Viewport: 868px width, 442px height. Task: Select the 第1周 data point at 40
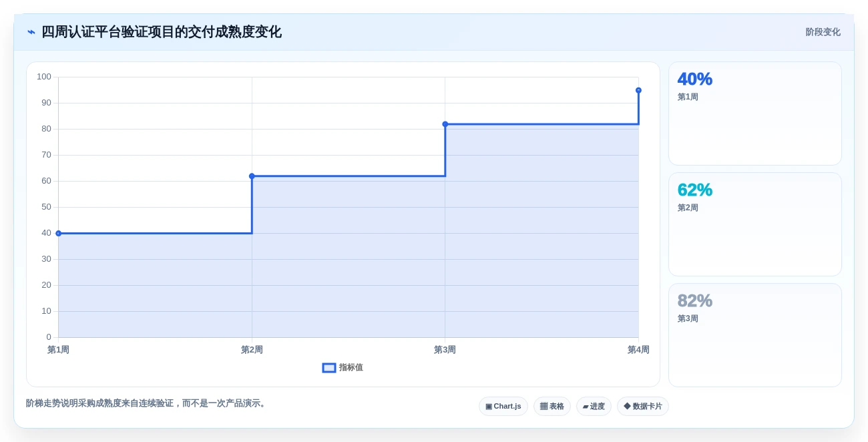(x=59, y=233)
